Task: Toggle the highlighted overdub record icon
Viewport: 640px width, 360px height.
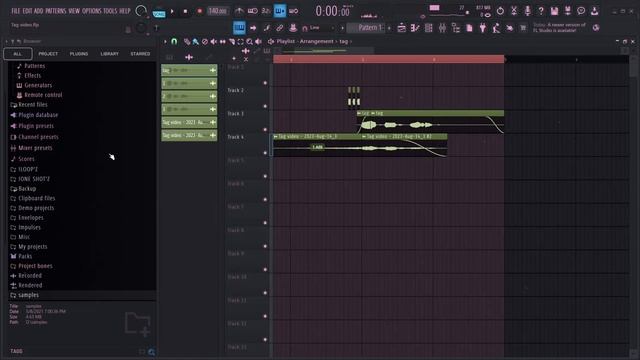Action: [280, 11]
